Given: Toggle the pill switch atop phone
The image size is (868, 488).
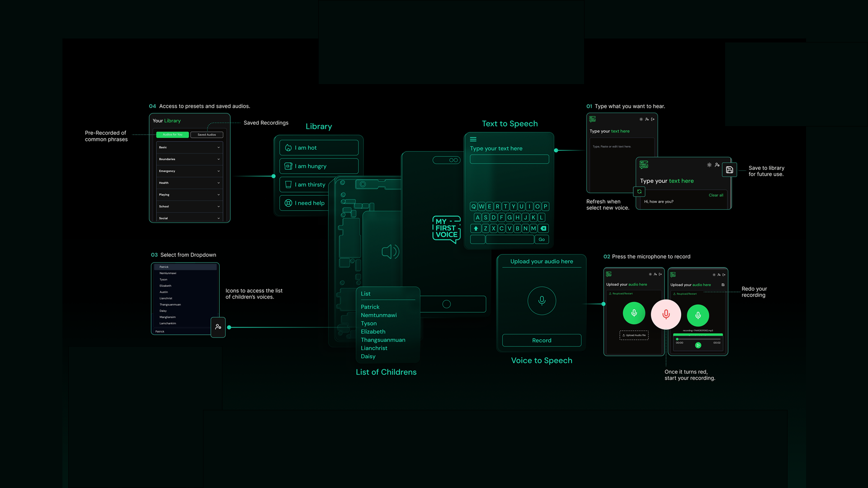Looking at the screenshot, I should (x=447, y=160).
